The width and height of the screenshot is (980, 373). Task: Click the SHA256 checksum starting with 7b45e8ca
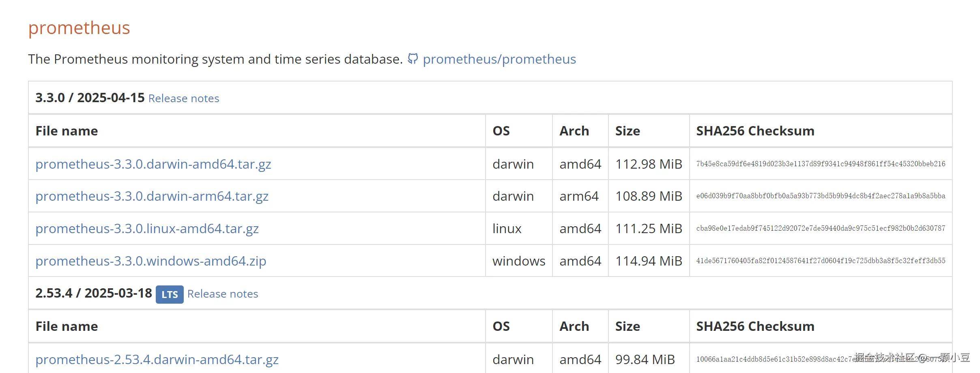click(x=821, y=164)
